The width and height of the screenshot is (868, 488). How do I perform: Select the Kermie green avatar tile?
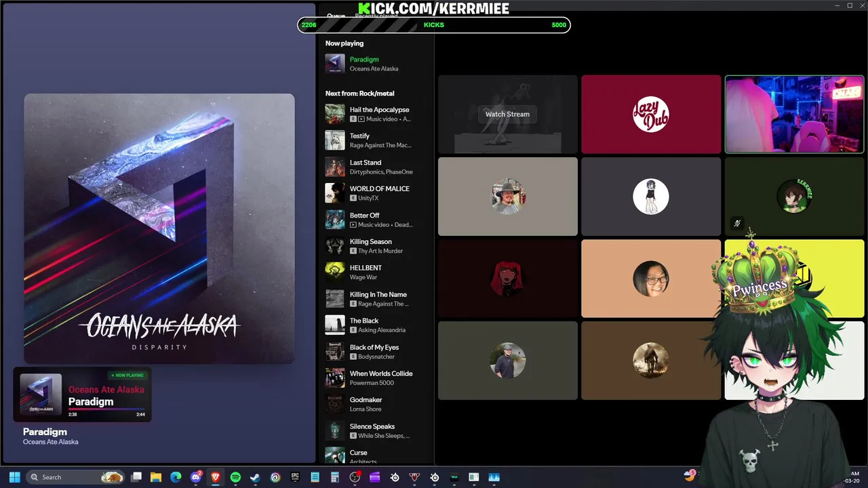(x=794, y=197)
